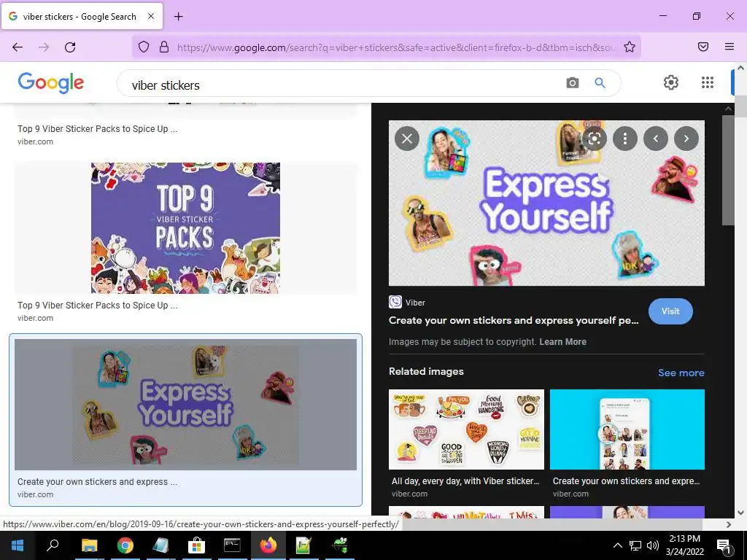Open 'Create your own stickers and express yourself' title
Screen dimensions: 747x560
click(x=514, y=321)
